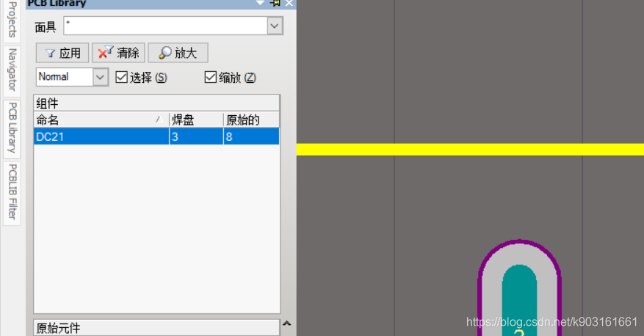
Task: Switch to the Navigator side tab
Action: [12, 70]
